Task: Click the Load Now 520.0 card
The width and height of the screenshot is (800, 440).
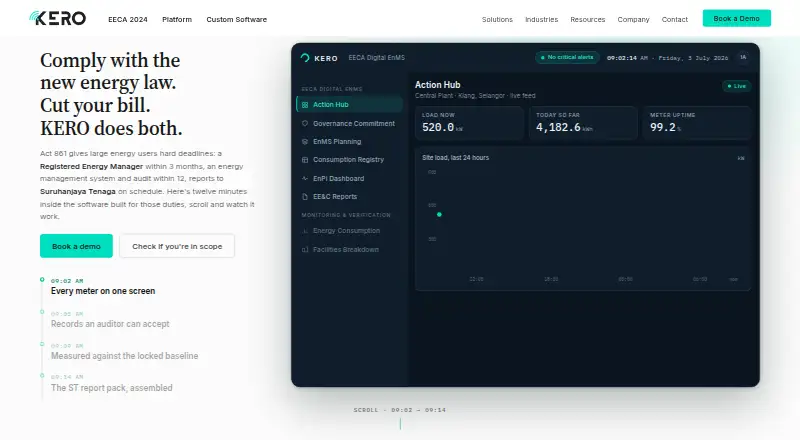Action: [469, 123]
